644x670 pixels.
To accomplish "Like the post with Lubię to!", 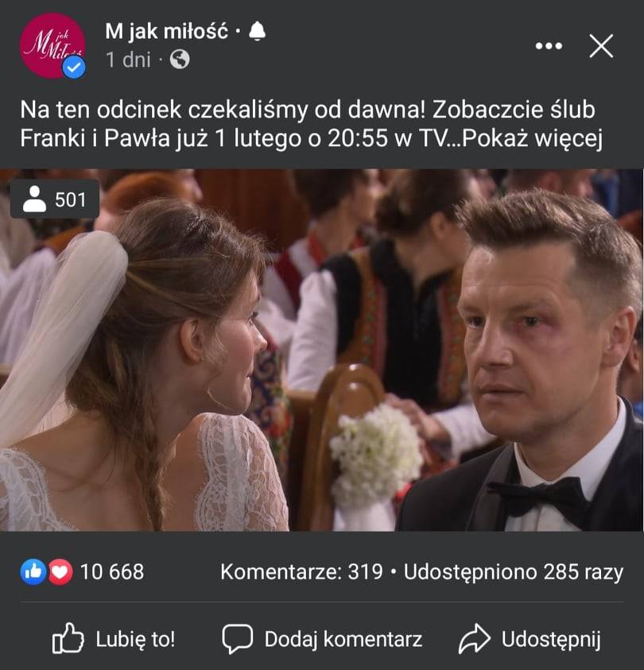I will tap(113, 639).
